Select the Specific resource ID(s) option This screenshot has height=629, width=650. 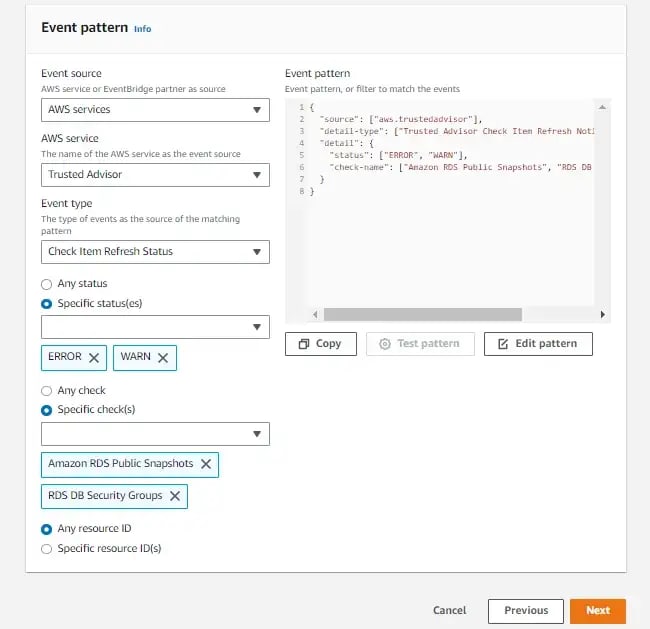(x=46, y=549)
